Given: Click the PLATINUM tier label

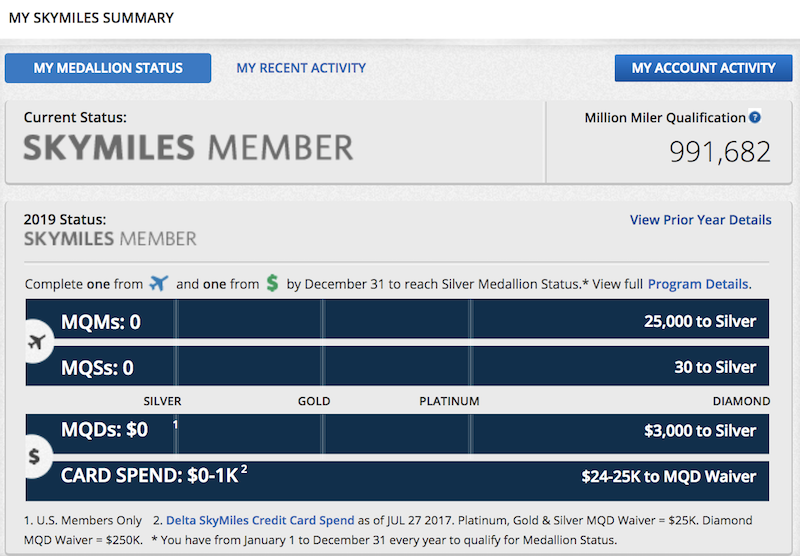Looking at the screenshot, I should pos(449,401).
